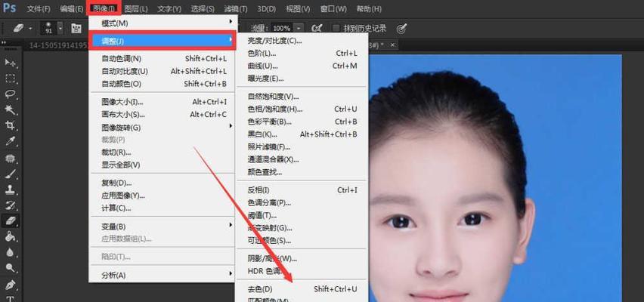Select the Spot Healing Brush tool

[10, 158]
